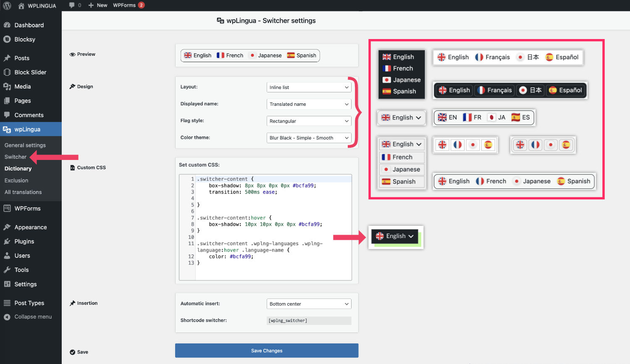Click the Blocksy sidebar icon

tap(7, 39)
